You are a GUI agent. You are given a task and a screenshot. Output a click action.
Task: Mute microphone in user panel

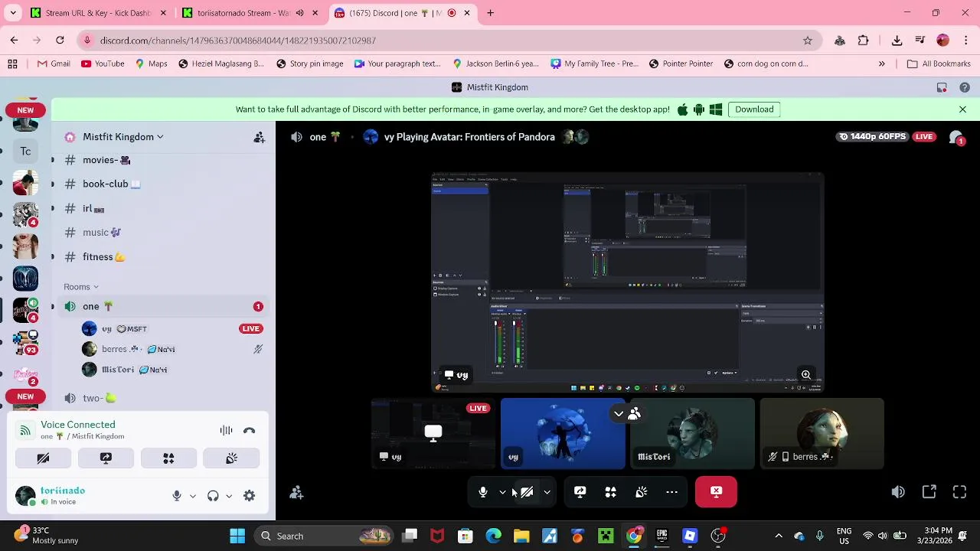177,496
